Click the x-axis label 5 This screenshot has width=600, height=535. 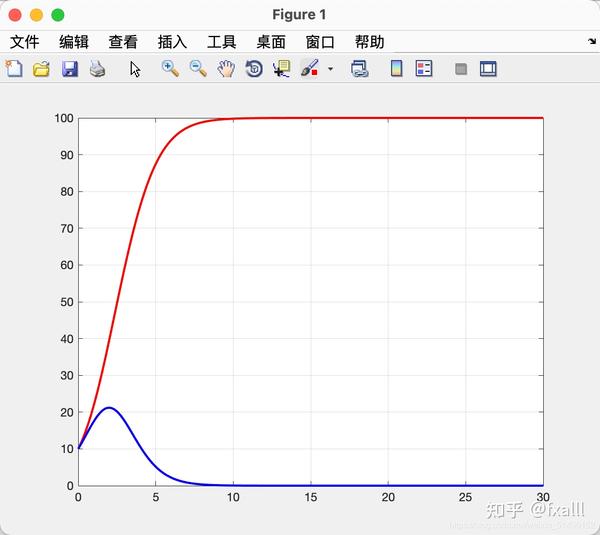tap(156, 497)
